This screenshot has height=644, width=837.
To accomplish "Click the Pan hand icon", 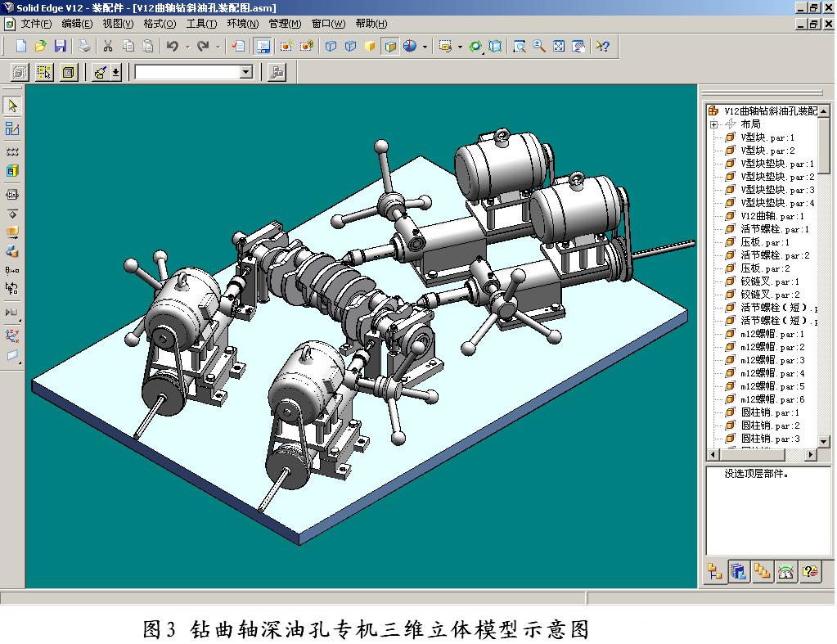I will pos(578,47).
